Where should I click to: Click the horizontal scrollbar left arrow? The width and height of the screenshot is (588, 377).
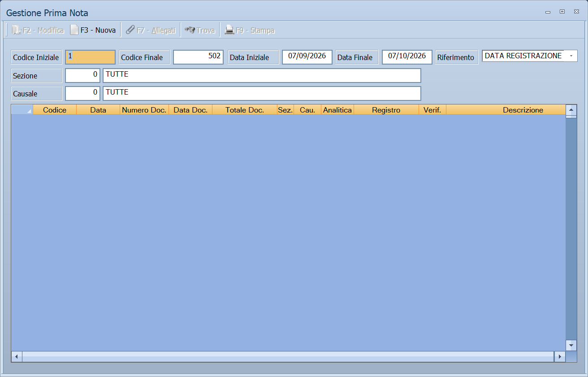click(17, 357)
